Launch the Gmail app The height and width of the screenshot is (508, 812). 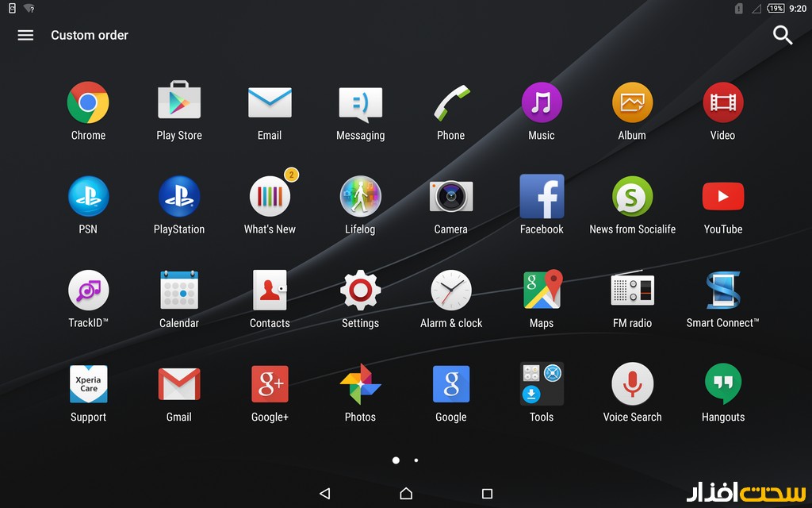click(x=179, y=384)
